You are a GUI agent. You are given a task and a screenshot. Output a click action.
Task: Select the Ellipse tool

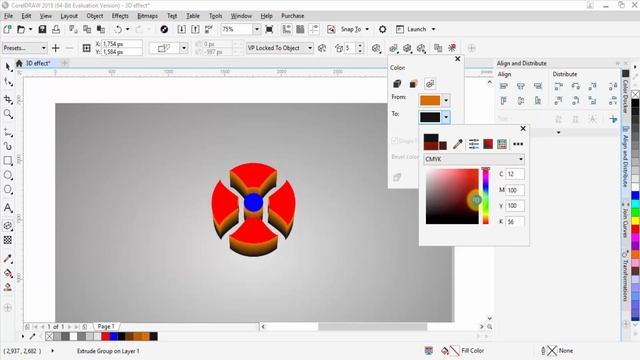pos(8,175)
